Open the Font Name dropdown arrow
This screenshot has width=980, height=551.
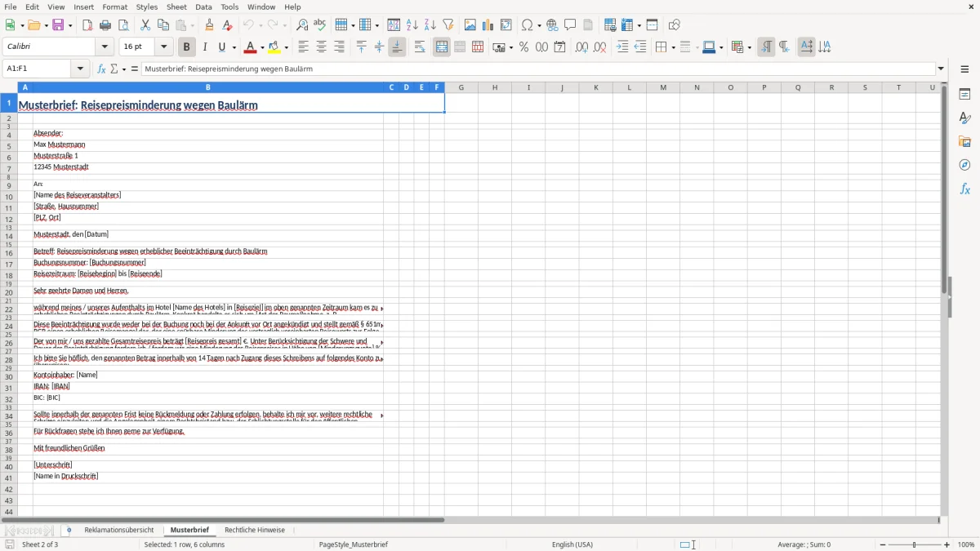pyautogui.click(x=105, y=47)
